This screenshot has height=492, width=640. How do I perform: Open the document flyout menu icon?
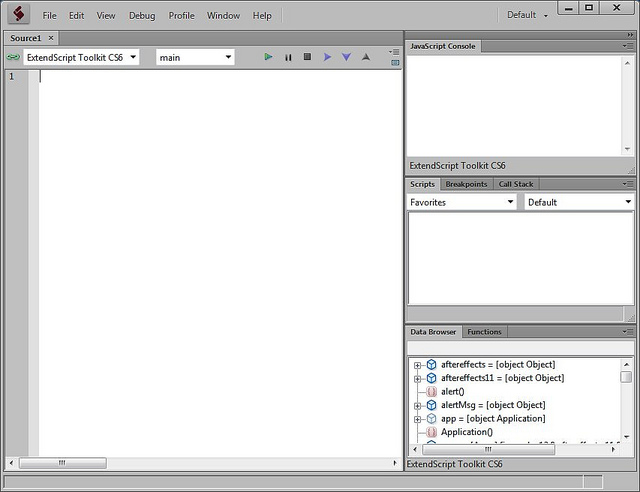[394, 52]
